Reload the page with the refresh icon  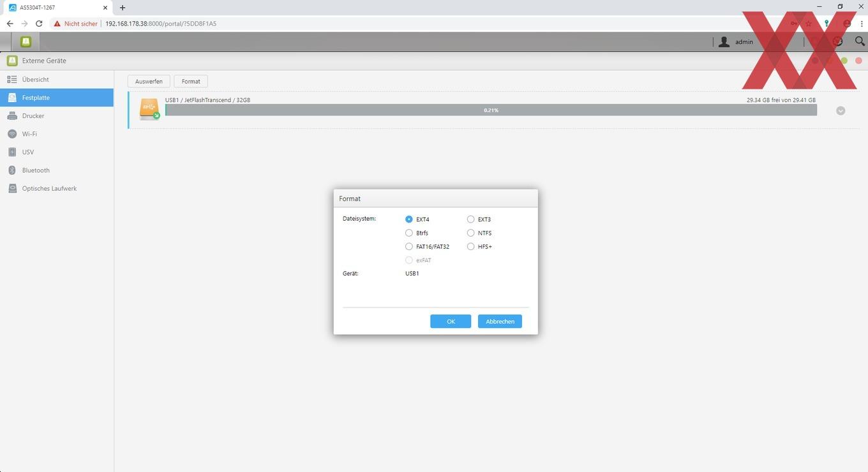39,24
